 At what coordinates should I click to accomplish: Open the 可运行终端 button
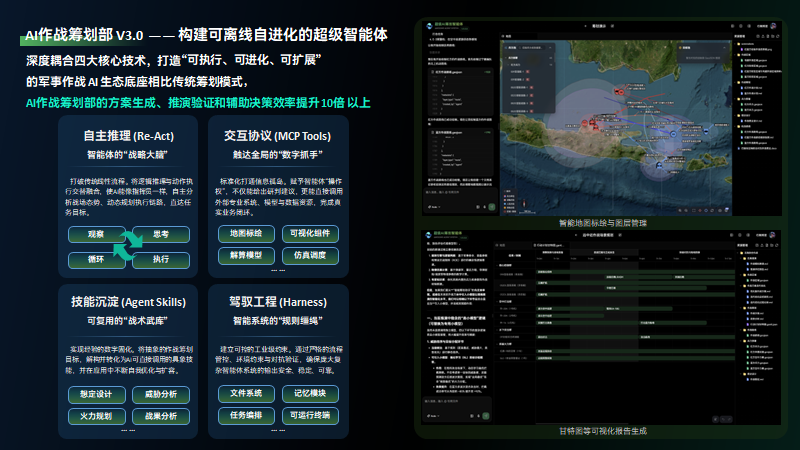310,415
